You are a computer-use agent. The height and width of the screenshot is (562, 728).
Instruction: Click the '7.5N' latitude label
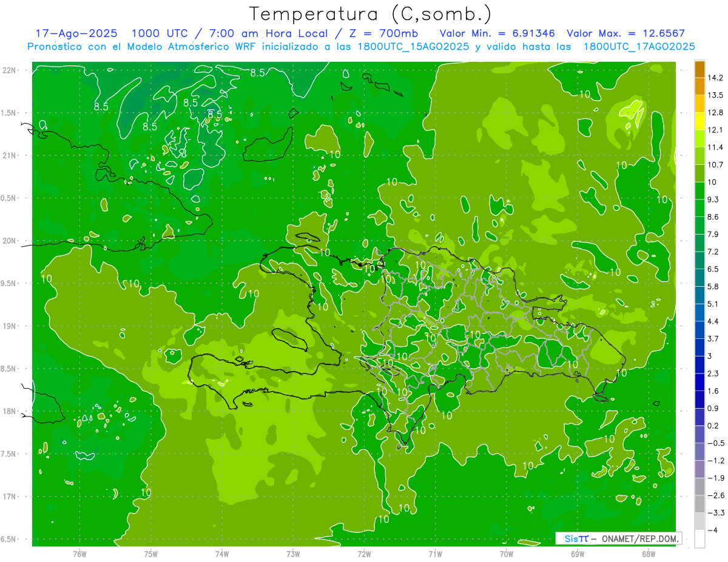click(8, 455)
